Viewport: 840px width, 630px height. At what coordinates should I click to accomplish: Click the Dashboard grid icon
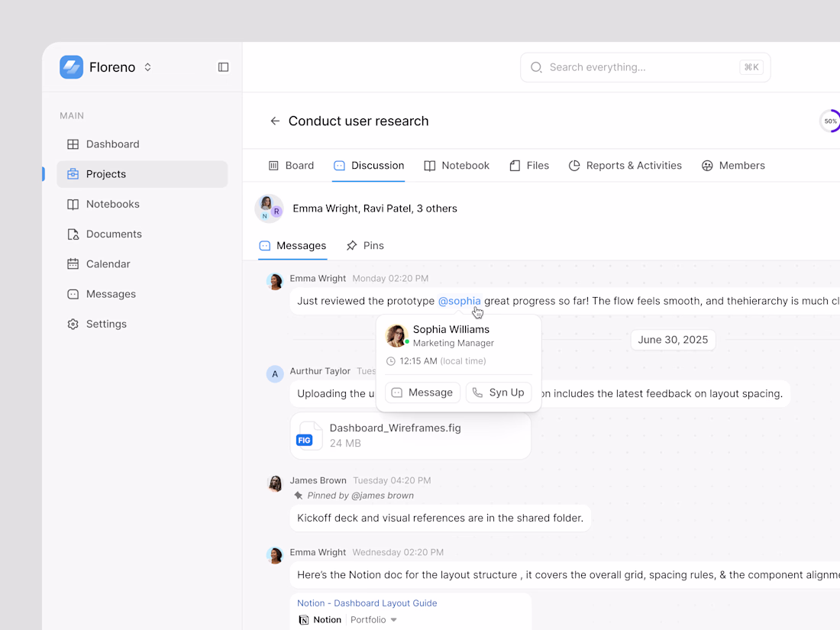[73, 144]
